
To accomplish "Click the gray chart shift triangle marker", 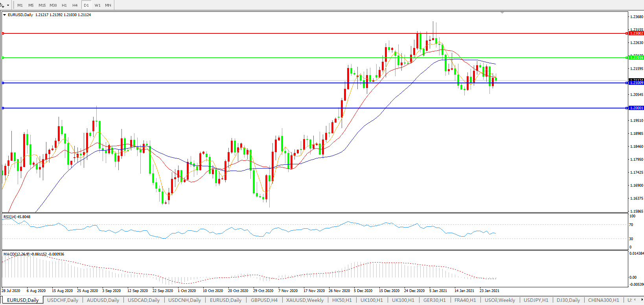I will pyautogui.click(x=502, y=13).
